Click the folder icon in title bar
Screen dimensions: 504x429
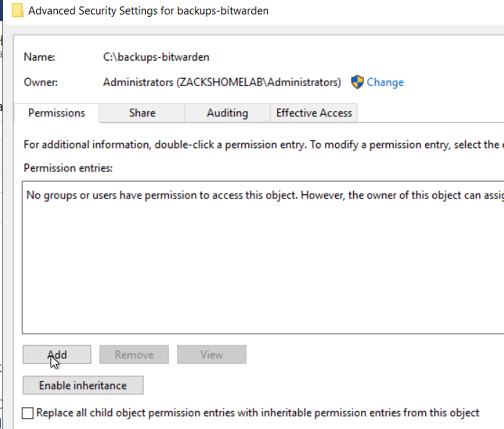tap(17, 10)
